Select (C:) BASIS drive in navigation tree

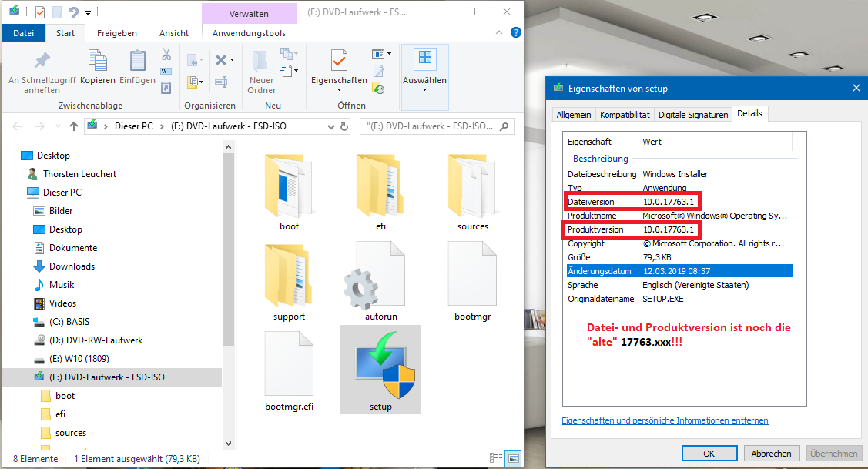coord(69,322)
